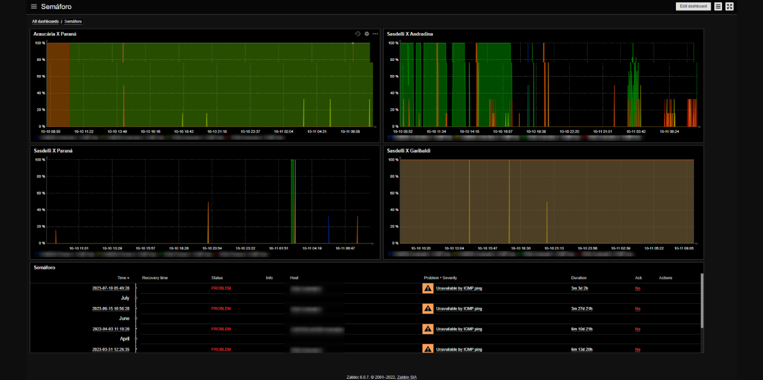Open the dashboard actions list icon
763x380 pixels.
tap(718, 6)
